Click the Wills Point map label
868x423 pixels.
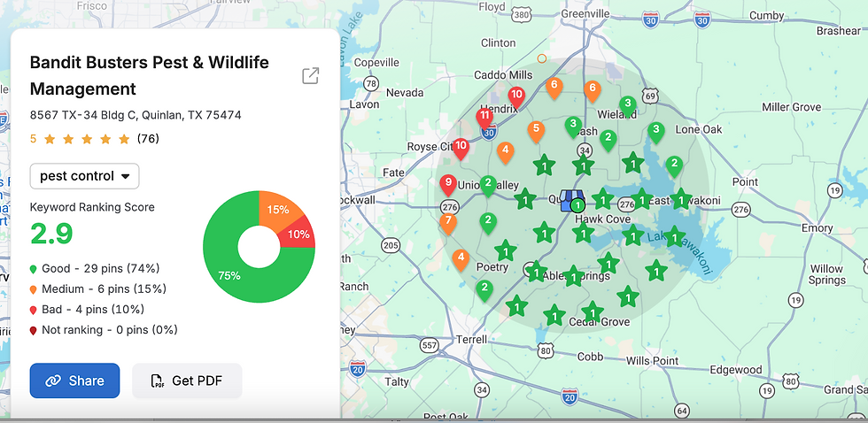[652, 361]
